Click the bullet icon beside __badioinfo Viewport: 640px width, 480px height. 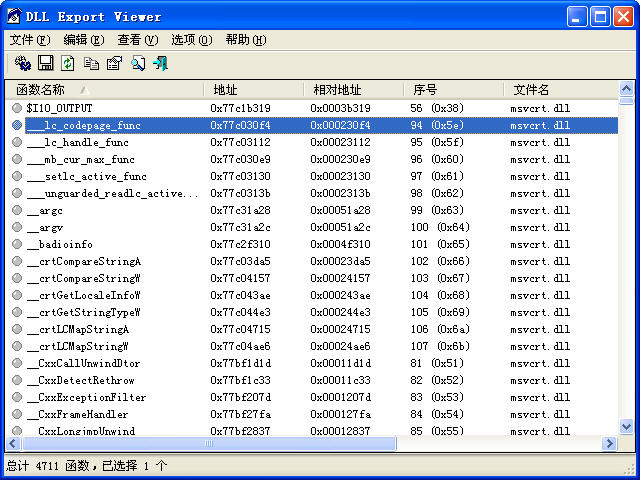pyautogui.click(x=17, y=244)
